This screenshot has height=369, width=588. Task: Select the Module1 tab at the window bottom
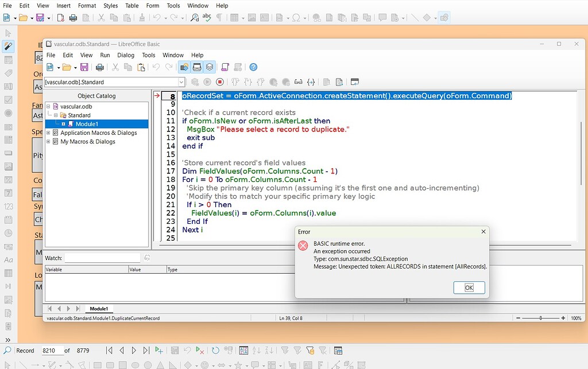[x=98, y=309]
